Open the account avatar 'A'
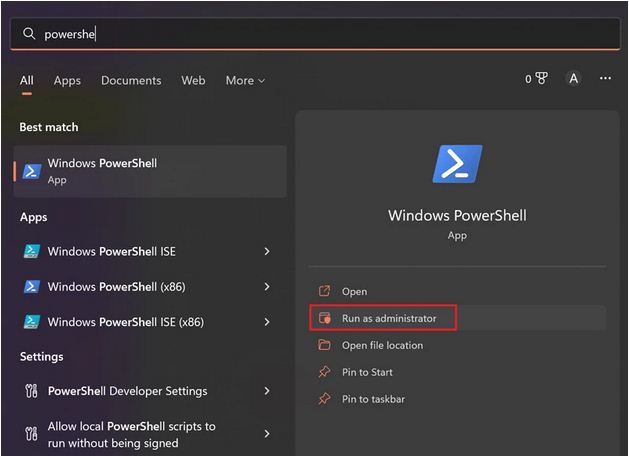Image resolution: width=629 pixels, height=456 pixels. (x=574, y=78)
